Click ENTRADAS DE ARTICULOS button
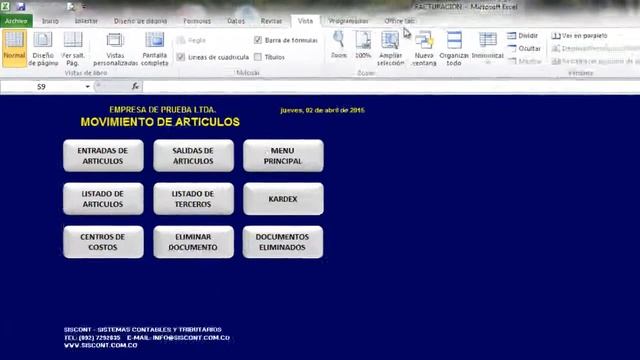Image resolution: width=640 pixels, height=360 pixels. click(103, 156)
